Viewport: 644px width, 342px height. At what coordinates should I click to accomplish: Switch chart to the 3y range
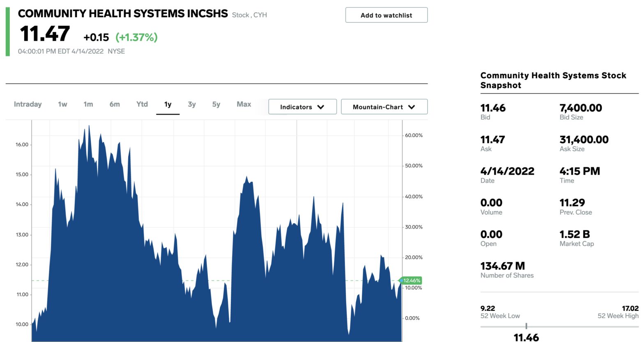click(x=192, y=104)
